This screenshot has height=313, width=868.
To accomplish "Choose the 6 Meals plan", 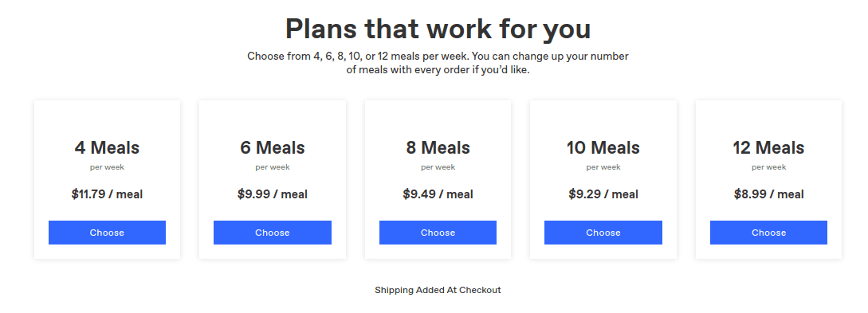I will point(273,233).
